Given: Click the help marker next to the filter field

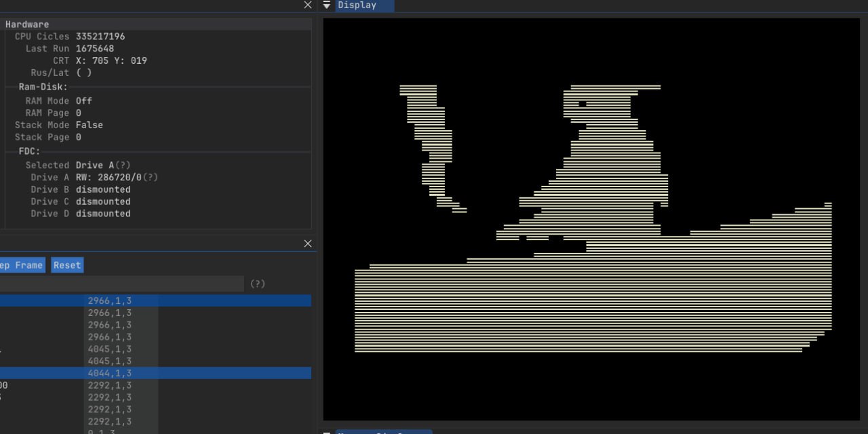Looking at the screenshot, I should pos(258,284).
